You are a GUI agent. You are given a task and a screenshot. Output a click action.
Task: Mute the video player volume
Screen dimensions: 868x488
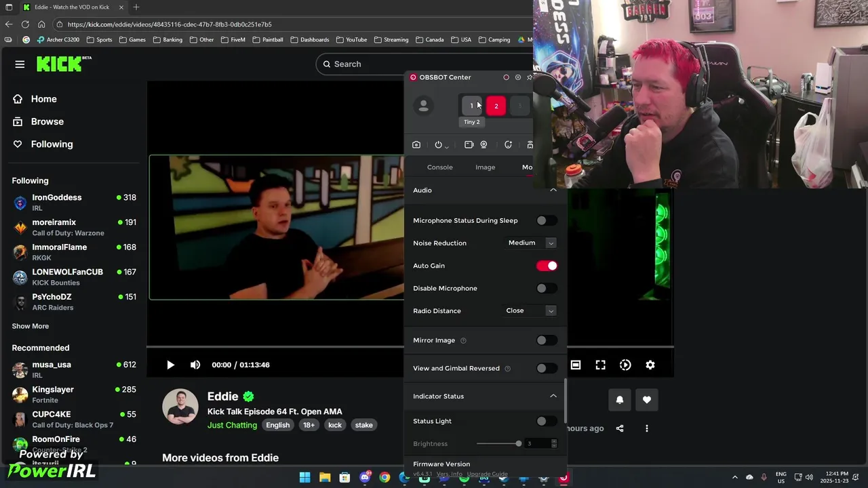(195, 365)
